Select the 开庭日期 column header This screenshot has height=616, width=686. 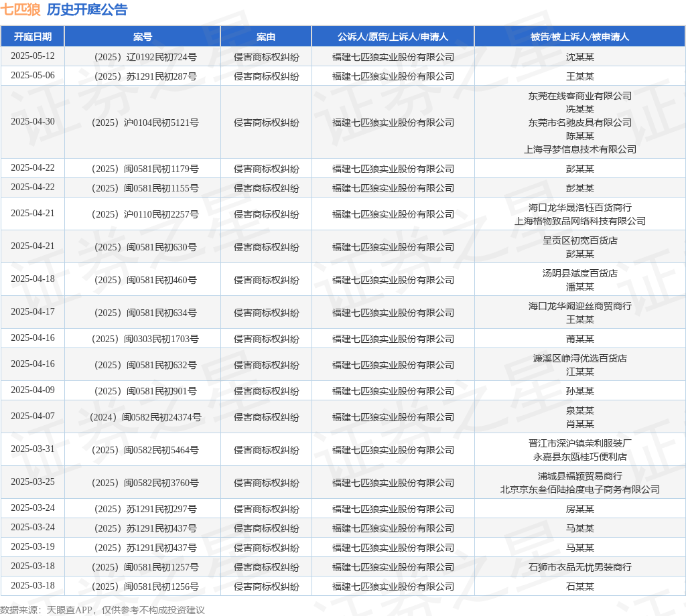[x=33, y=37]
